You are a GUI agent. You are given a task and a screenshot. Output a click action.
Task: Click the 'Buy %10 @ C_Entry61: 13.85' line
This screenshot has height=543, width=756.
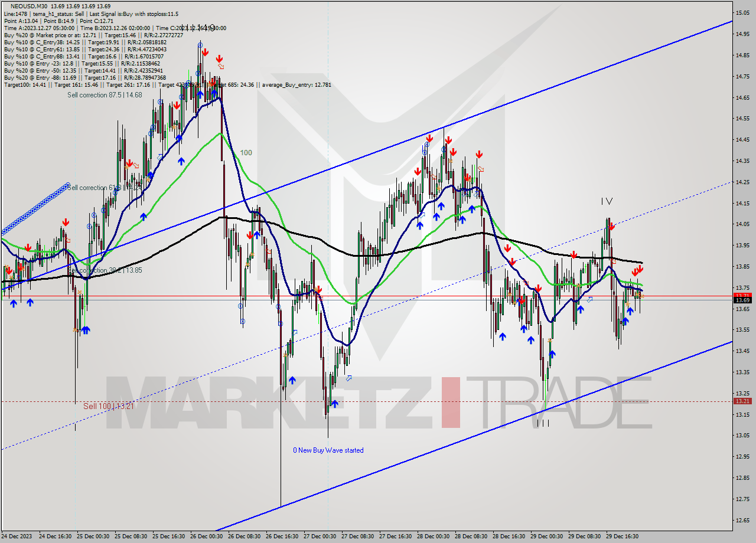pos(85,49)
